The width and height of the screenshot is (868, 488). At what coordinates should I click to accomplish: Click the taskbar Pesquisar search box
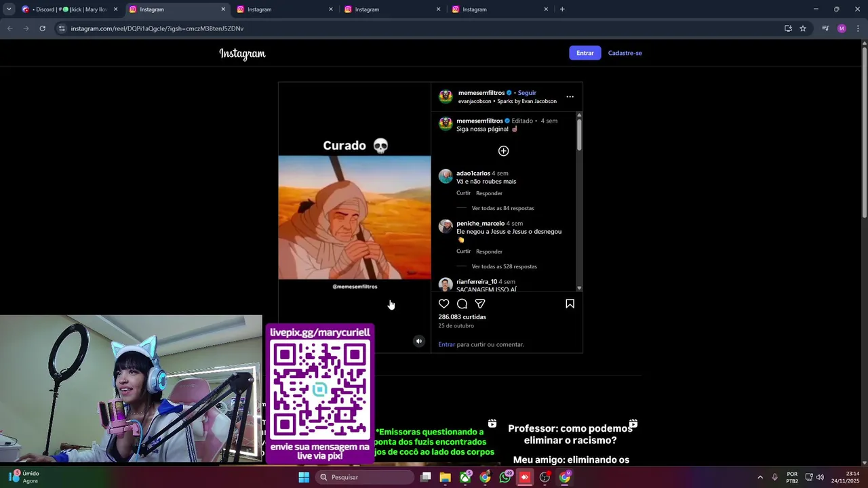[366, 477]
